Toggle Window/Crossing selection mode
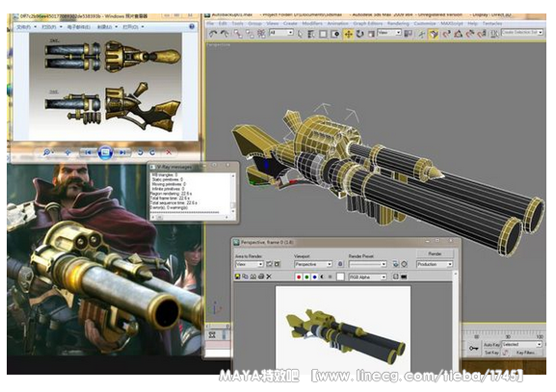The height and width of the screenshot is (392, 556). click(335, 34)
